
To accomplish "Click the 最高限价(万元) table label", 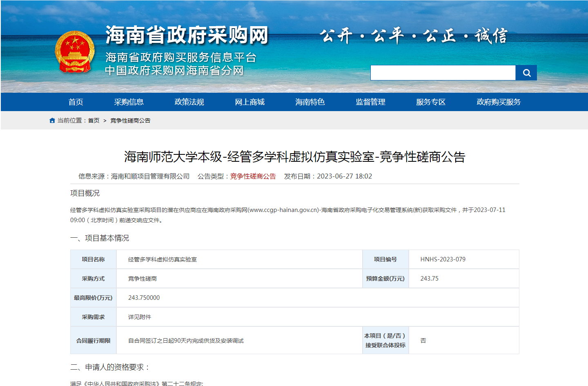I will (x=94, y=298).
